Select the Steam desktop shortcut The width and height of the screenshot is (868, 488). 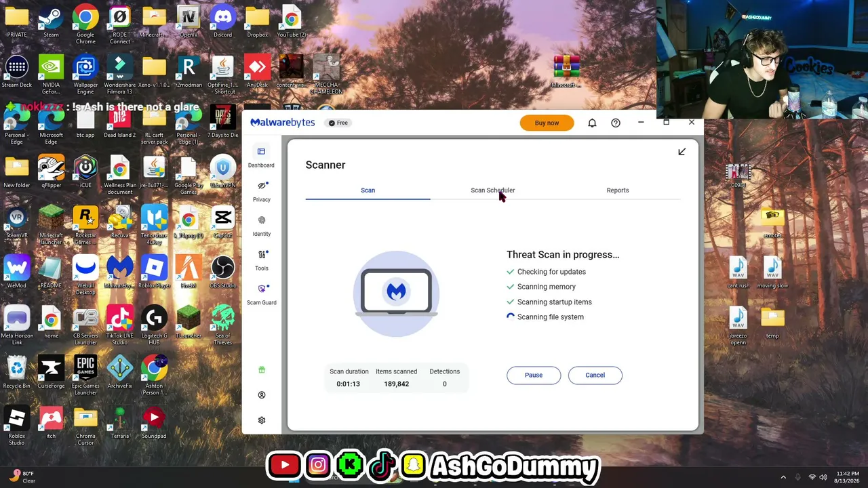coord(51,22)
